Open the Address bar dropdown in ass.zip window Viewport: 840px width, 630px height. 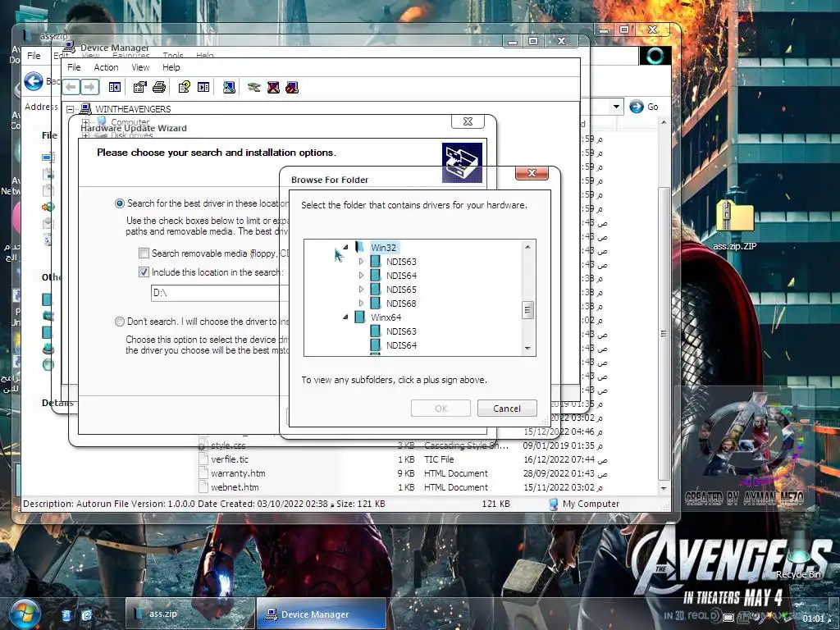(616, 107)
